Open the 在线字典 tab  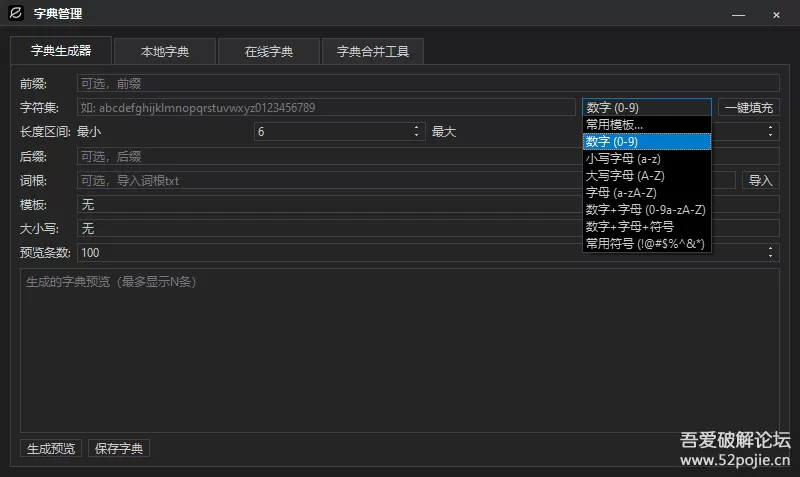269,52
